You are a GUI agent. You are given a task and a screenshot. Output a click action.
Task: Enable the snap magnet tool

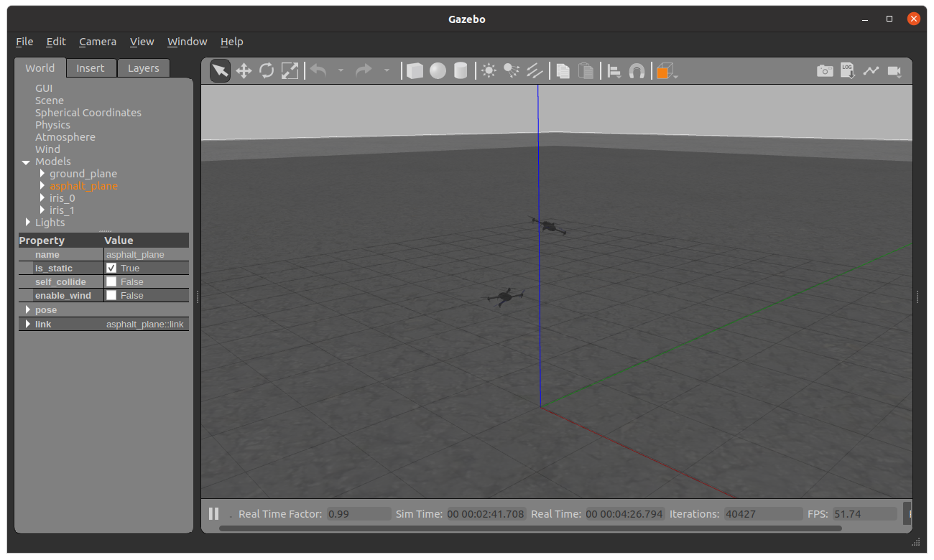pos(637,70)
